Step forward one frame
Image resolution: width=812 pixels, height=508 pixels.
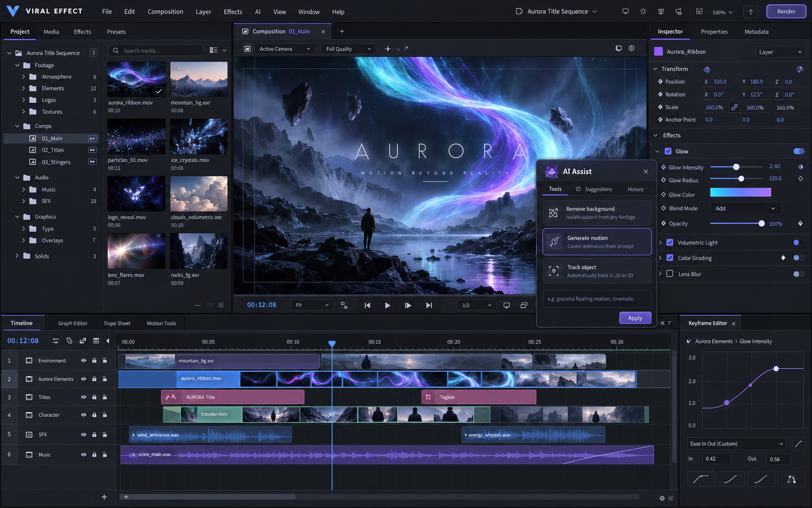click(x=408, y=305)
